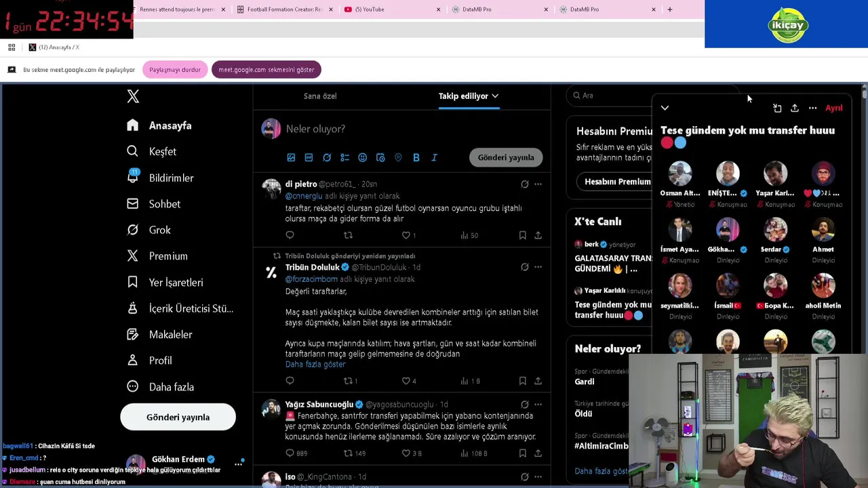Open more options on Yağız Sabuncuoğlu's post
This screenshot has width=868, height=488.
click(x=538, y=405)
